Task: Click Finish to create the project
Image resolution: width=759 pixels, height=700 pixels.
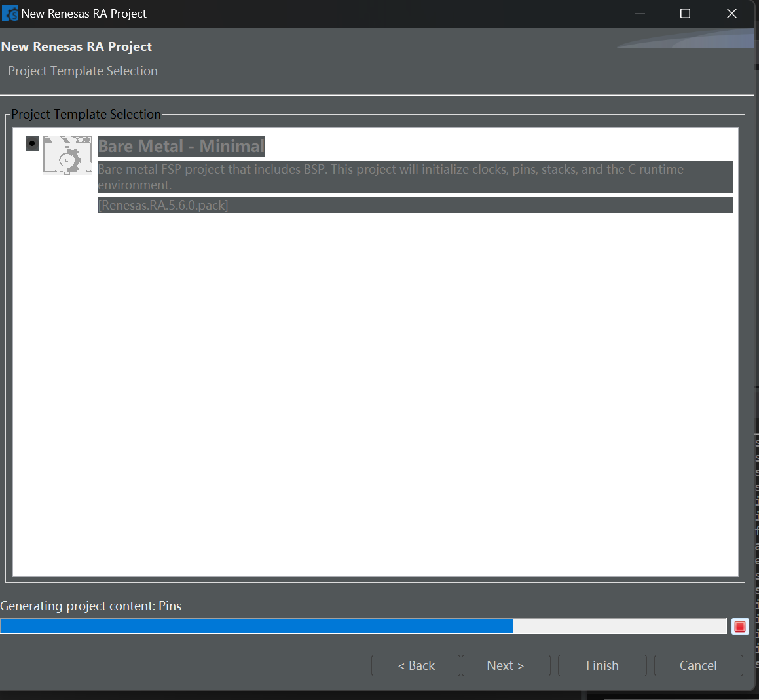Action: click(602, 666)
